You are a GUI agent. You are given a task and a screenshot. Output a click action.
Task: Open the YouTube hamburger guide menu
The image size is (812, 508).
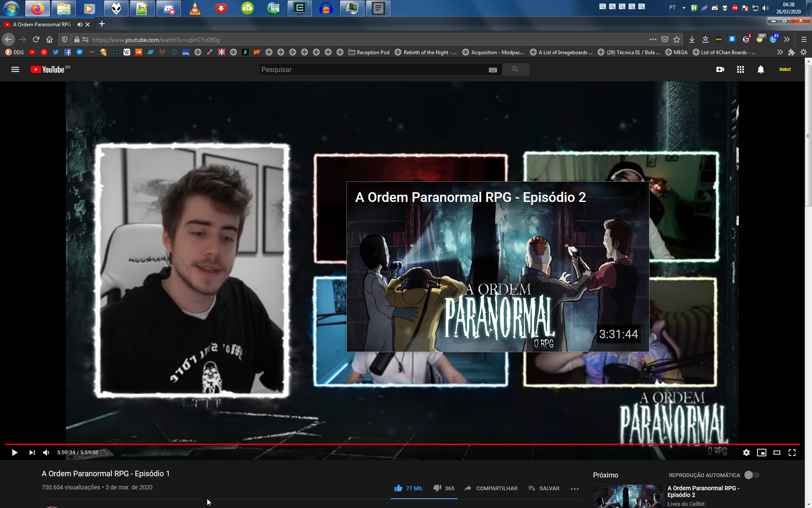(15, 69)
